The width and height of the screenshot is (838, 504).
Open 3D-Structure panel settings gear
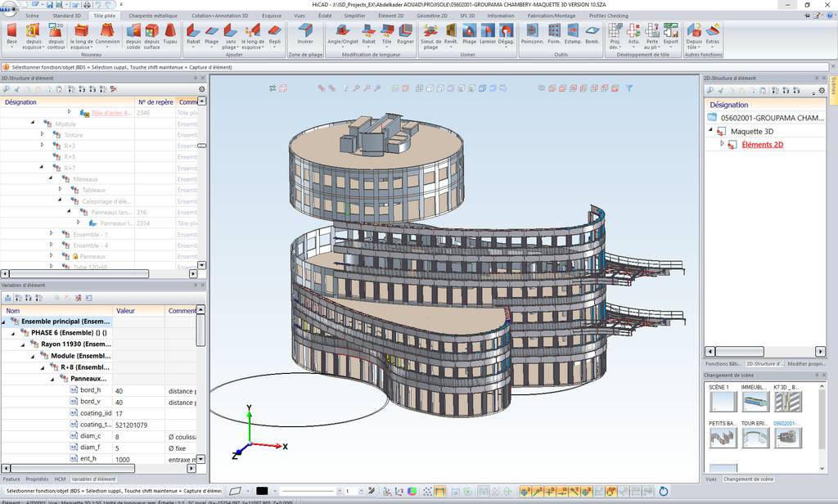202,89
